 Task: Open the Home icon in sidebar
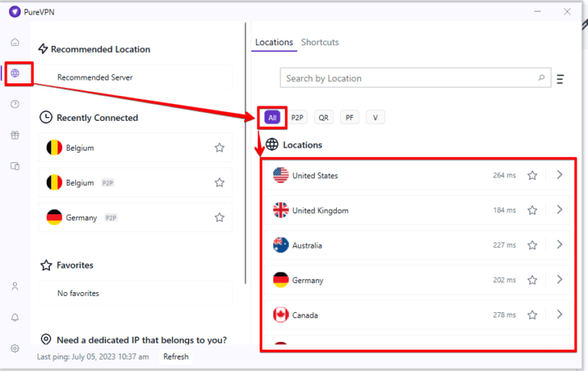[15, 42]
